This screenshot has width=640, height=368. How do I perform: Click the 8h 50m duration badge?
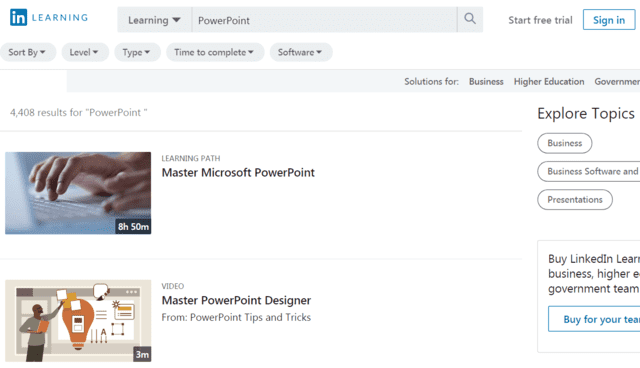[133, 226]
